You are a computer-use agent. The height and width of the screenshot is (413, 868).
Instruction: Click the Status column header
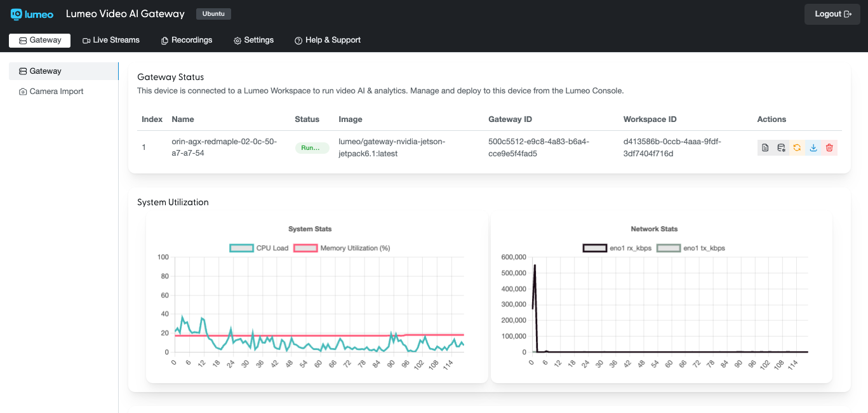pyautogui.click(x=307, y=119)
